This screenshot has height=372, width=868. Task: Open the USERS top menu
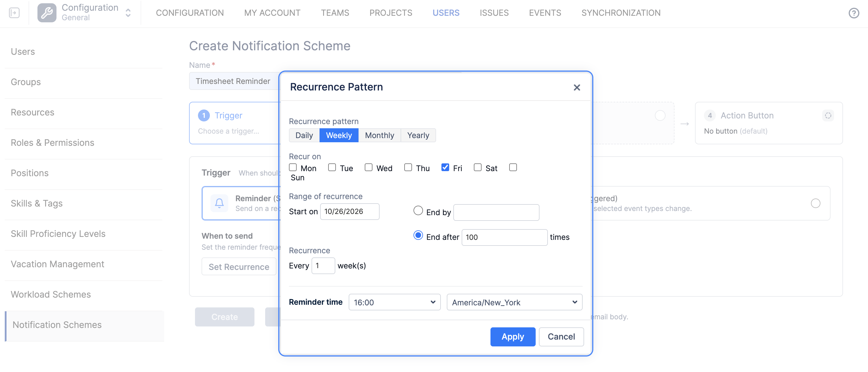[446, 13]
